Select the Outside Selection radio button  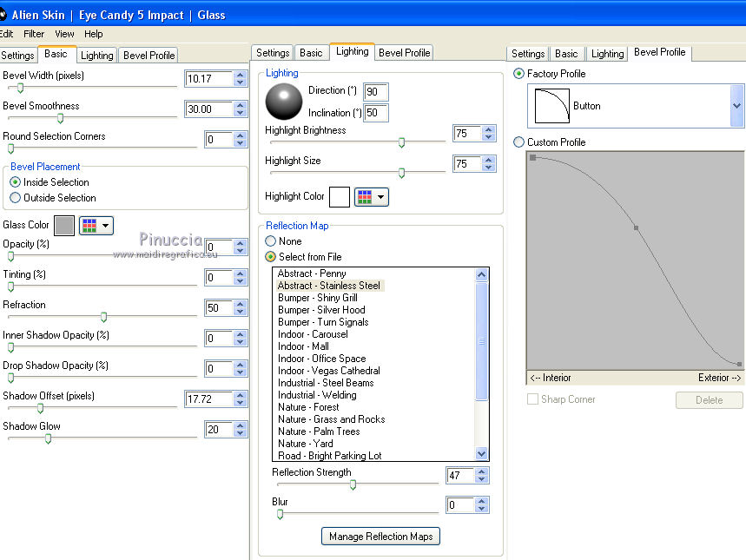tap(15, 198)
